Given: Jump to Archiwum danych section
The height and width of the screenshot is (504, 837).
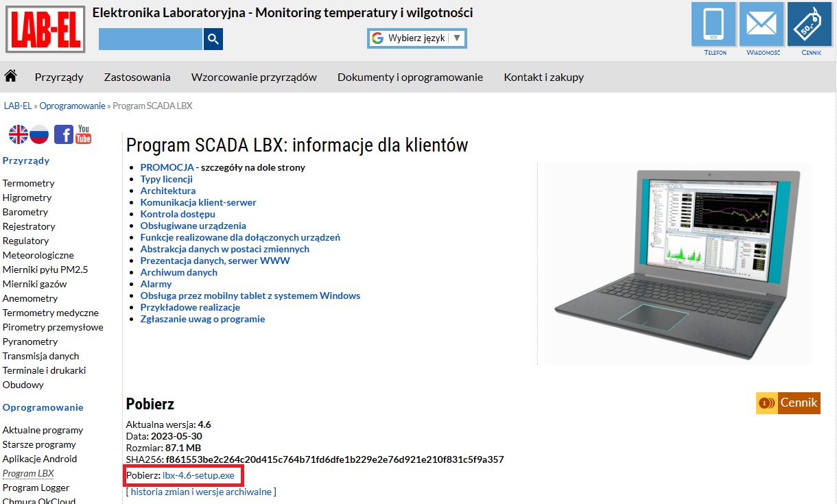Looking at the screenshot, I should pyautogui.click(x=179, y=272).
